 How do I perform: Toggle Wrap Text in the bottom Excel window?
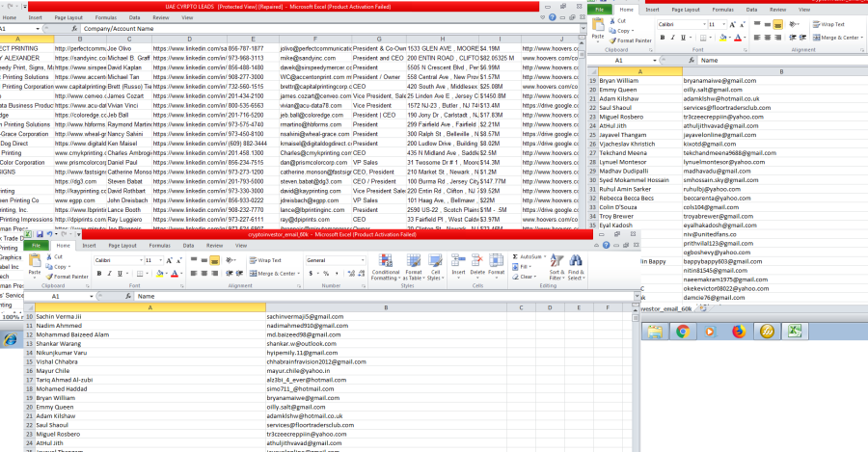click(265, 260)
